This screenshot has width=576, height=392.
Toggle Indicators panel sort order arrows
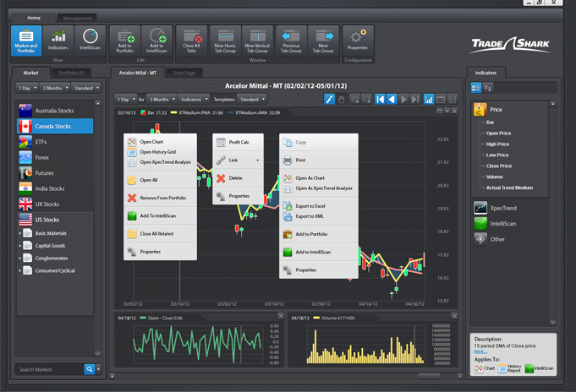[488, 88]
